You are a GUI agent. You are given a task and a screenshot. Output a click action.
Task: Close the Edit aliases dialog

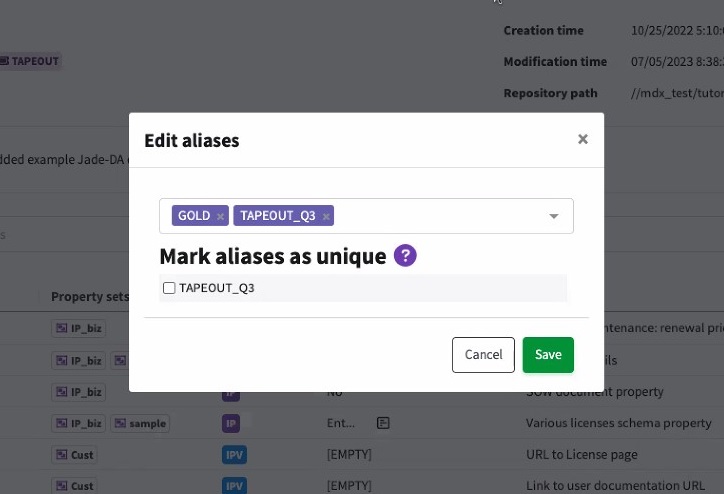click(583, 140)
